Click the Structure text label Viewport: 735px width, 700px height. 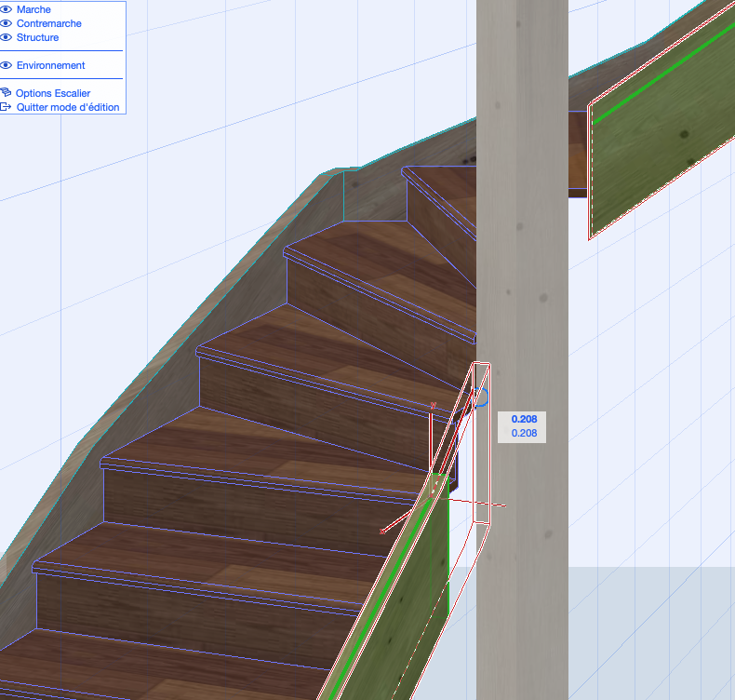pos(37,37)
